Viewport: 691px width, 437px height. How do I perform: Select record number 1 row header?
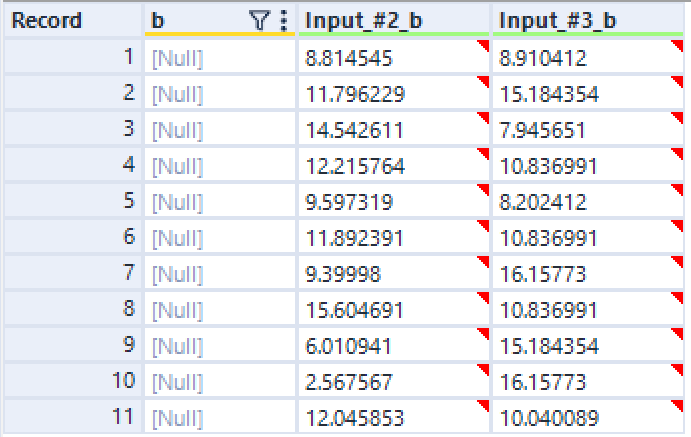tap(73, 56)
